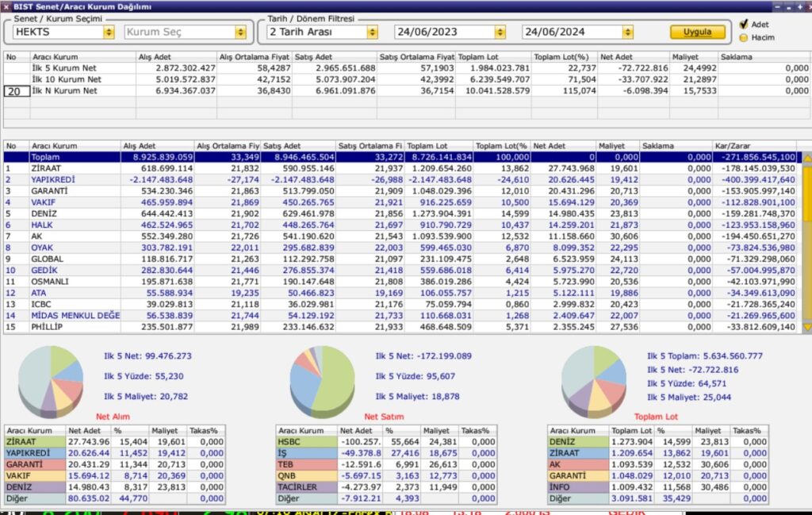The image size is (812, 515).
Task: Click the İlk 10 Kurum Net row
Action: [x=407, y=80]
